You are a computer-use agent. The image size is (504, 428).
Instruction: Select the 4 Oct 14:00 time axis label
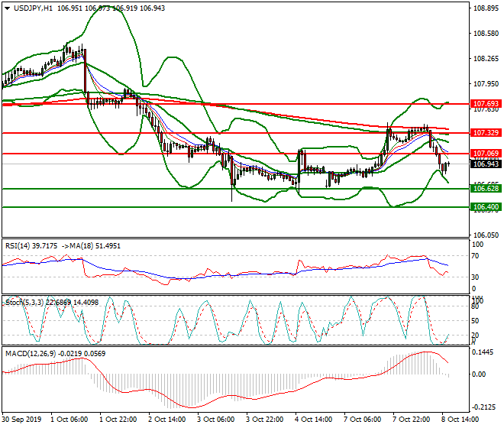pyautogui.click(x=313, y=420)
